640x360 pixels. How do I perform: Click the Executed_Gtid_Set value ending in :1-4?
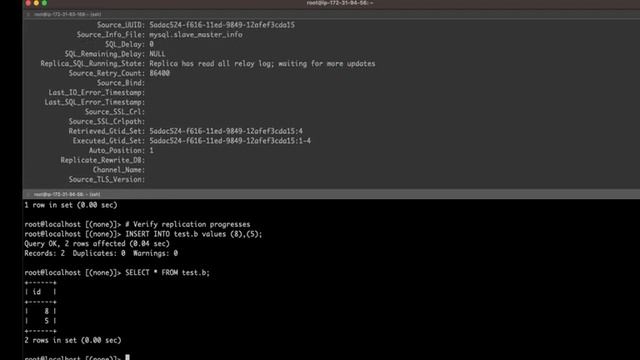(230, 141)
